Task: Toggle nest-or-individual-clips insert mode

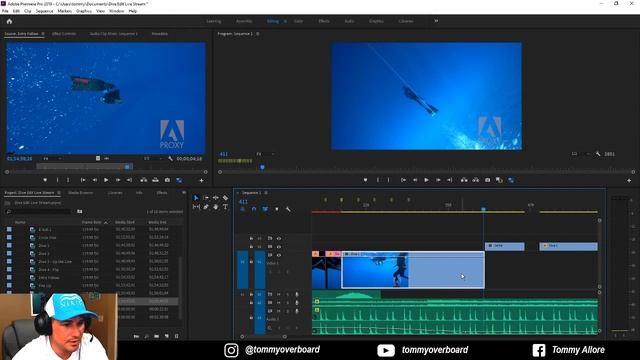Action: 242,209
